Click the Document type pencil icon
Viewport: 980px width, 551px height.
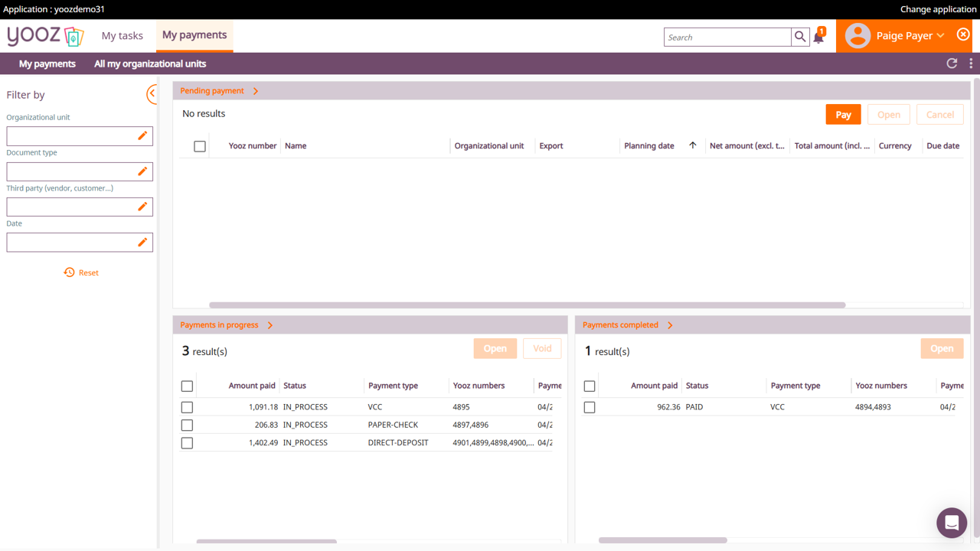click(x=142, y=171)
